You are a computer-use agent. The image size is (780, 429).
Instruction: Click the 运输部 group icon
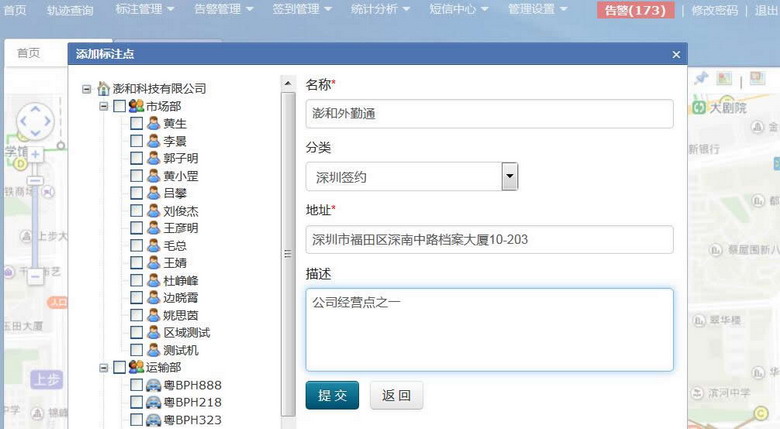[136, 367]
